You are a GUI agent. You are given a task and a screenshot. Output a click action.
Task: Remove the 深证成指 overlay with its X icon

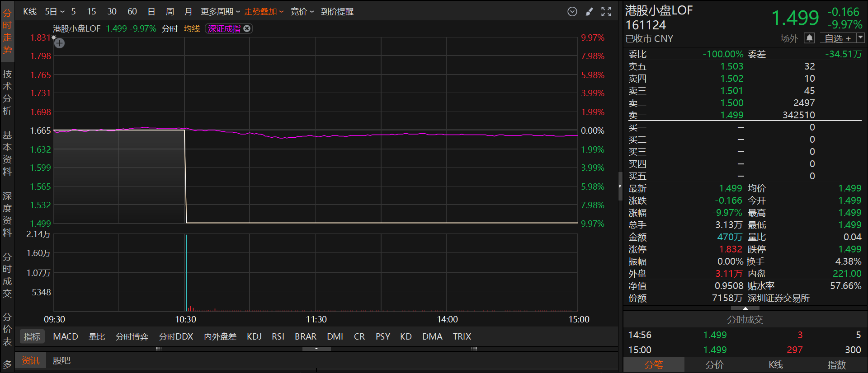(x=247, y=28)
